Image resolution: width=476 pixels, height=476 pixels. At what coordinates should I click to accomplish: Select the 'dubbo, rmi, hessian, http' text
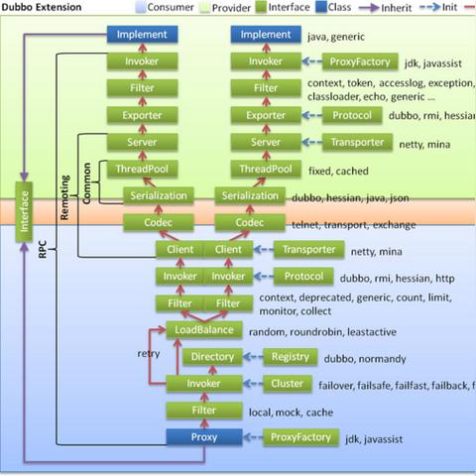[398, 279]
